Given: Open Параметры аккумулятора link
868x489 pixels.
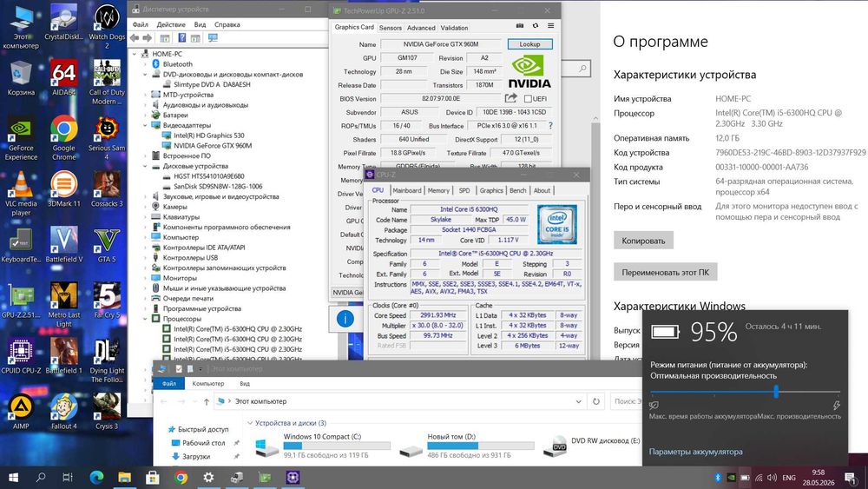Looking at the screenshot, I should click(x=696, y=452).
